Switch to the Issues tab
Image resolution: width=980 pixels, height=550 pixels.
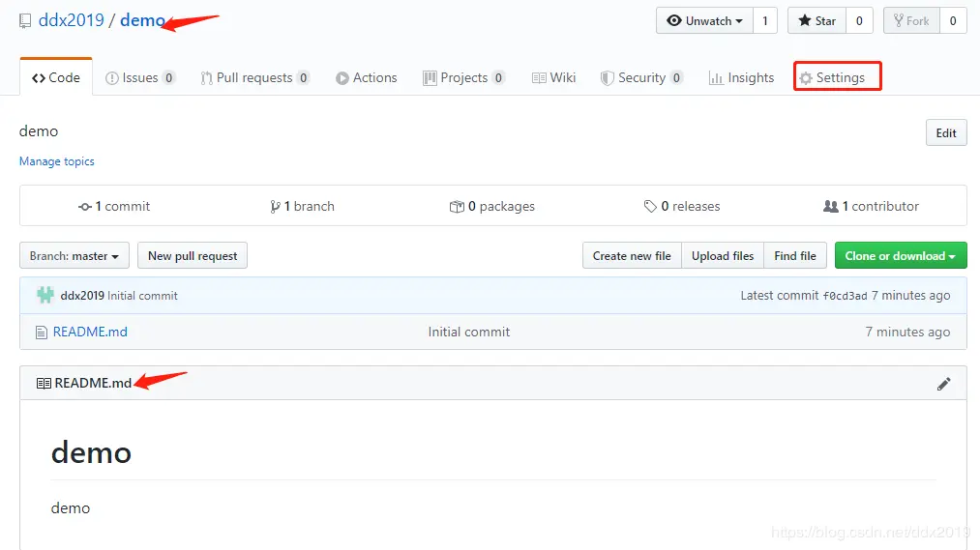click(140, 77)
